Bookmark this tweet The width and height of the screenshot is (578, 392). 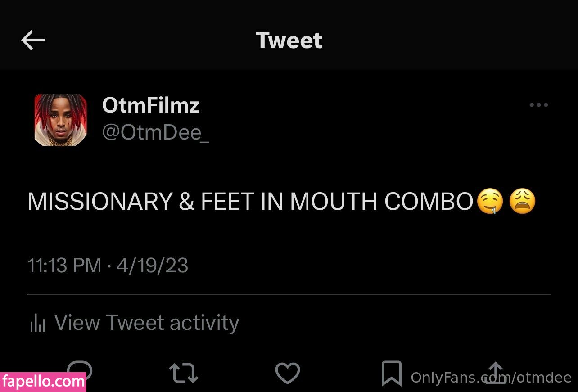click(x=391, y=374)
